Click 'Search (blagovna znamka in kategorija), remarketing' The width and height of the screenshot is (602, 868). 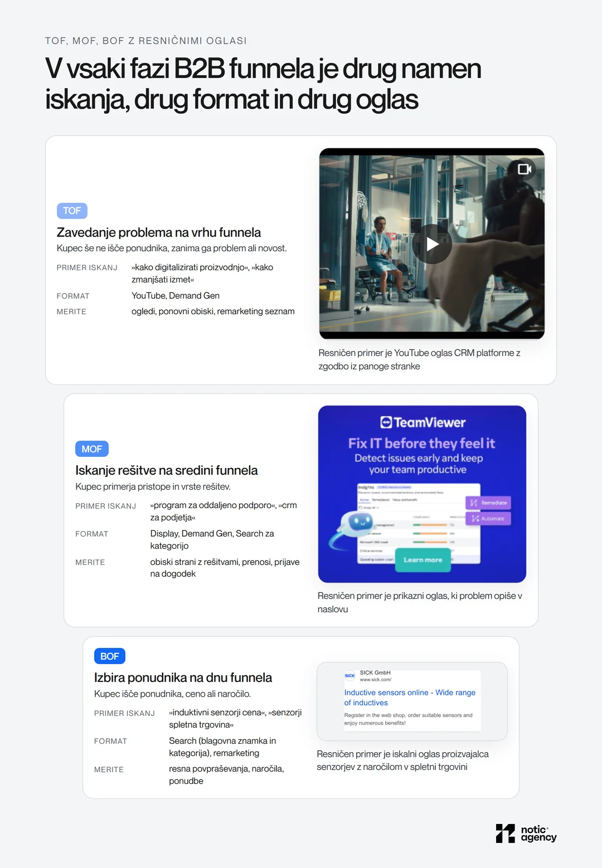tap(223, 747)
